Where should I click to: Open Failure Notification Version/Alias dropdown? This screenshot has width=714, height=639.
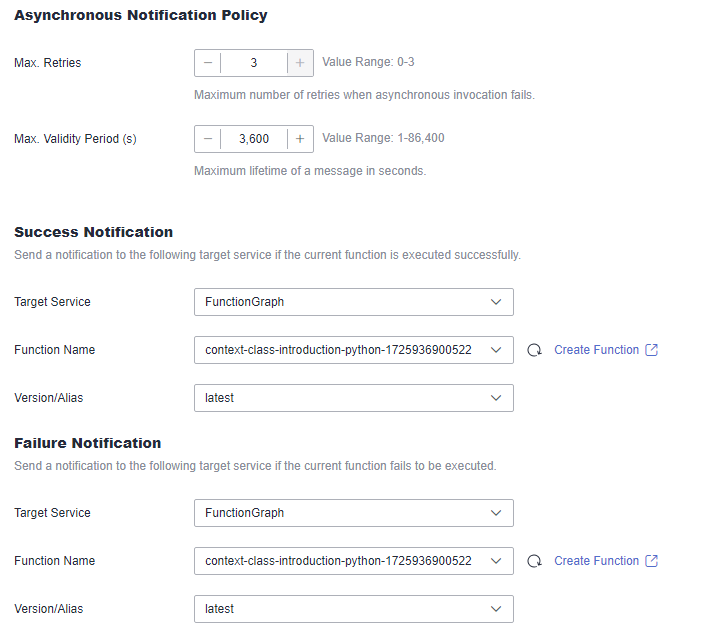(x=354, y=609)
